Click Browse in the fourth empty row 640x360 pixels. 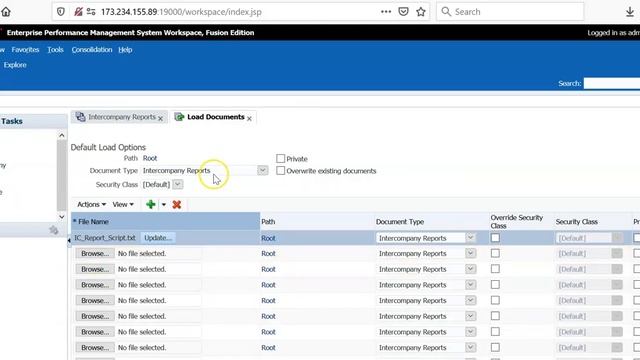[95, 300]
